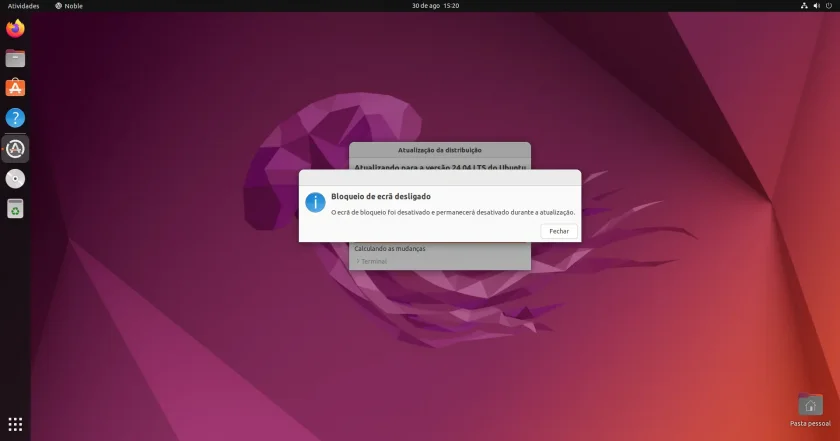The height and width of the screenshot is (441, 840).
Task: Open the power menu icon
Action: pos(829,6)
